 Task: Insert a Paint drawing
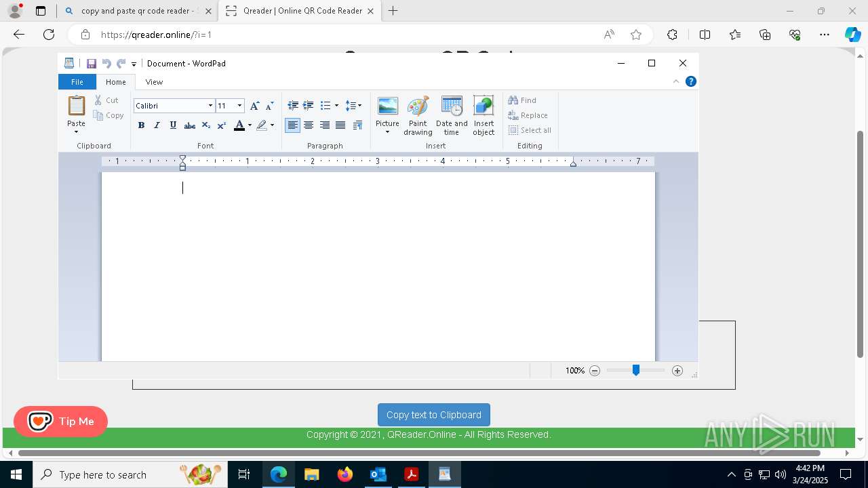click(418, 115)
